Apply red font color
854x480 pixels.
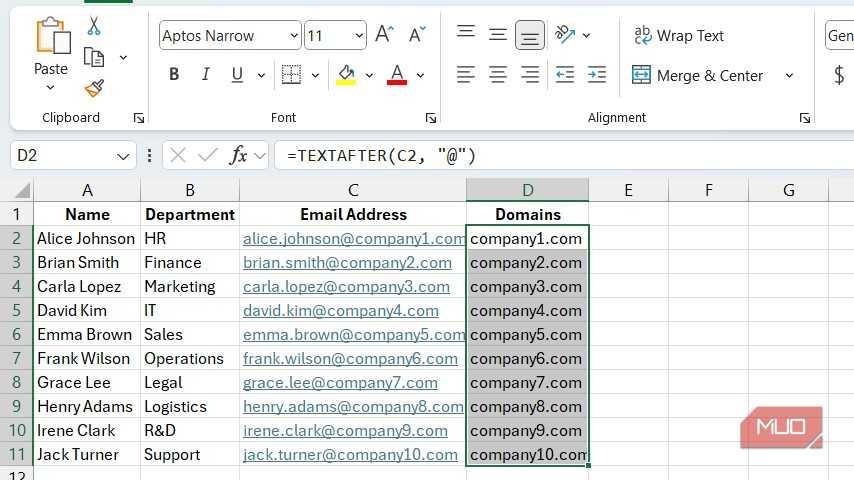pos(397,75)
